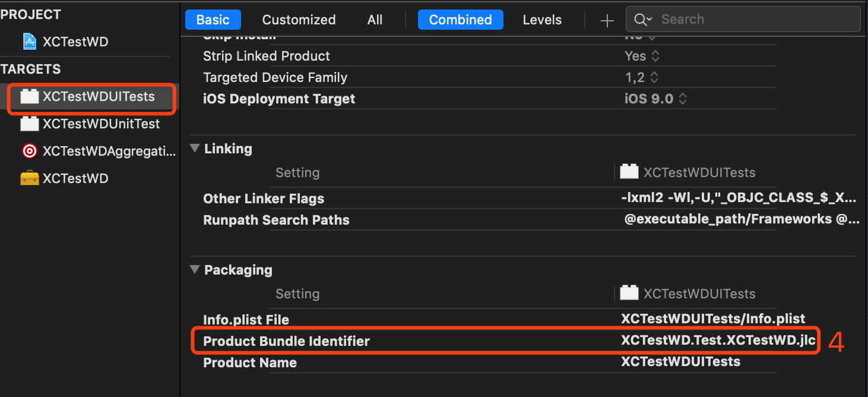This screenshot has height=397, width=868.
Task: Click the plus button to add build setting
Action: pyautogui.click(x=607, y=21)
